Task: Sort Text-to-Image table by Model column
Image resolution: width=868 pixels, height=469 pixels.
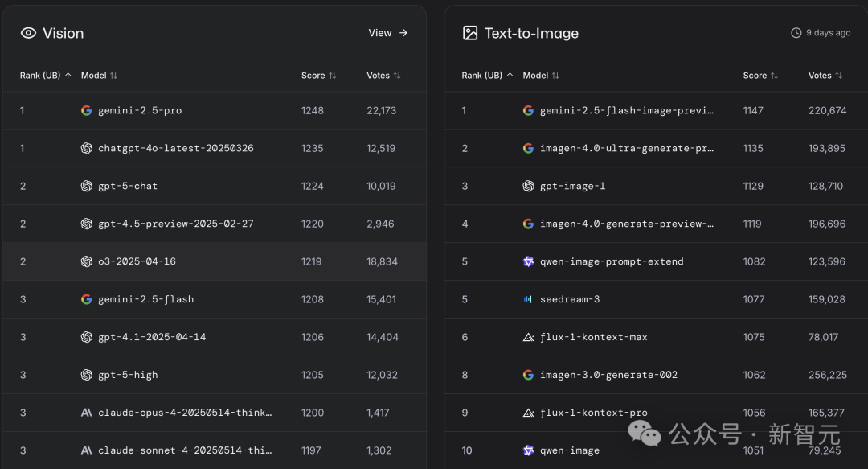Action: pos(541,76)
